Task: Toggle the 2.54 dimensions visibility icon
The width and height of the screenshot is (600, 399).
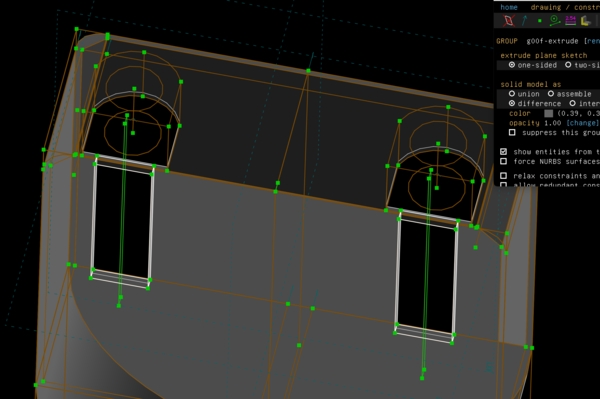Action: 571,21
